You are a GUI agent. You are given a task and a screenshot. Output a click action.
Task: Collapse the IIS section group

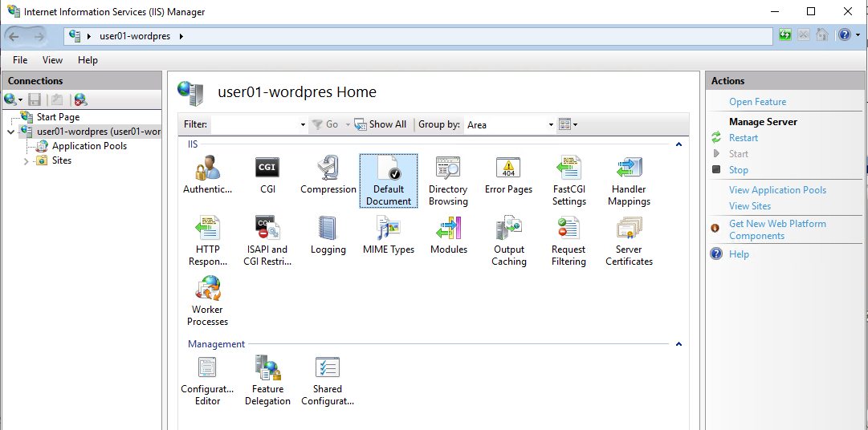pyautogui.click(x=679, y=144)
